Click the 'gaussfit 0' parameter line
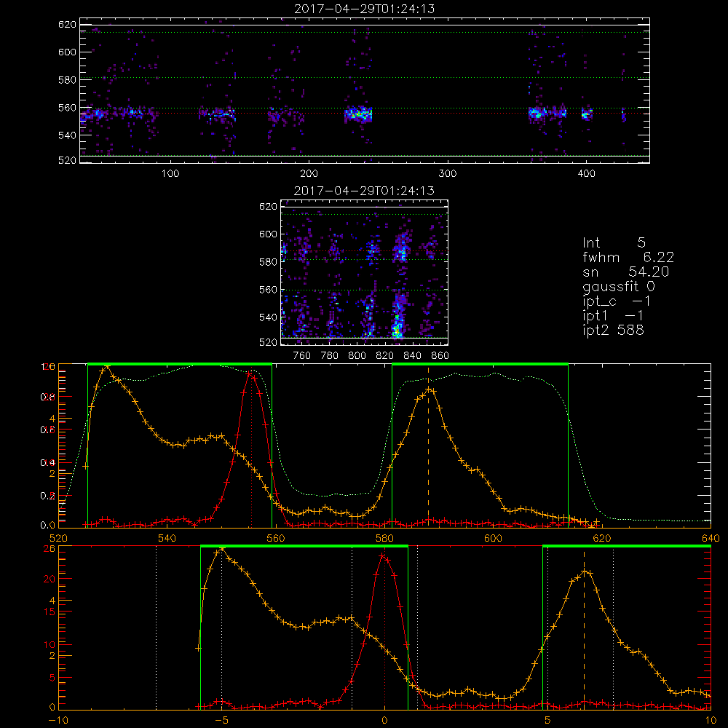Image resolution: width=728 pixels, height=728 pixels. coord(619,287)
